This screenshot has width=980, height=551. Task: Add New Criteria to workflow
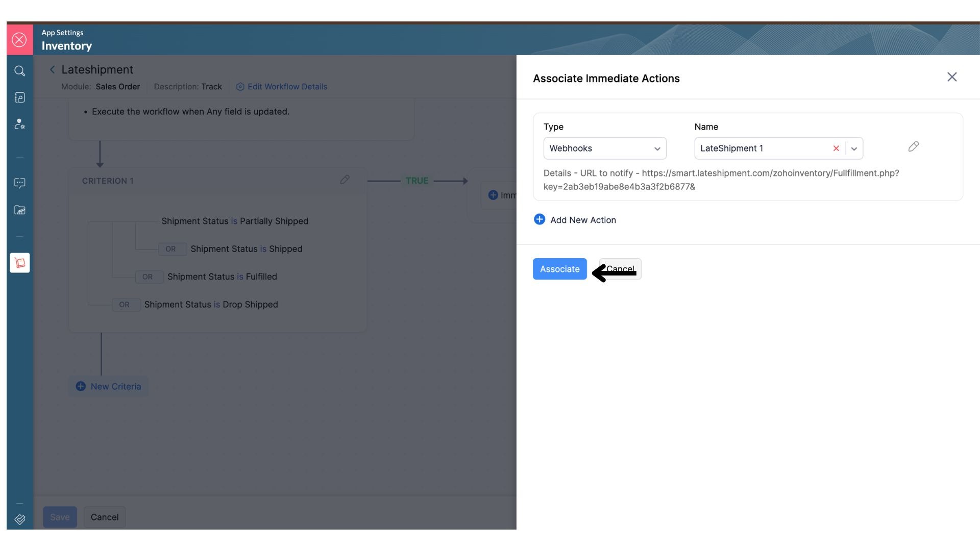point(108,386)
